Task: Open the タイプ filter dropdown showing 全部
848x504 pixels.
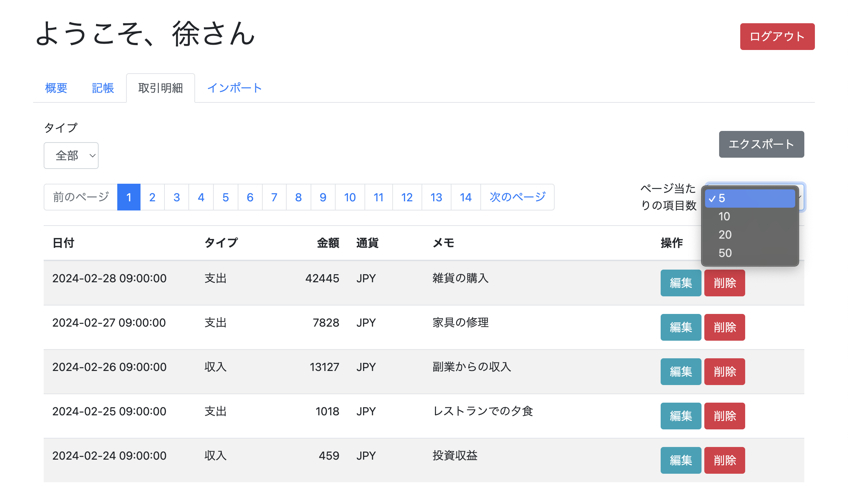Action: coord(71,156)
